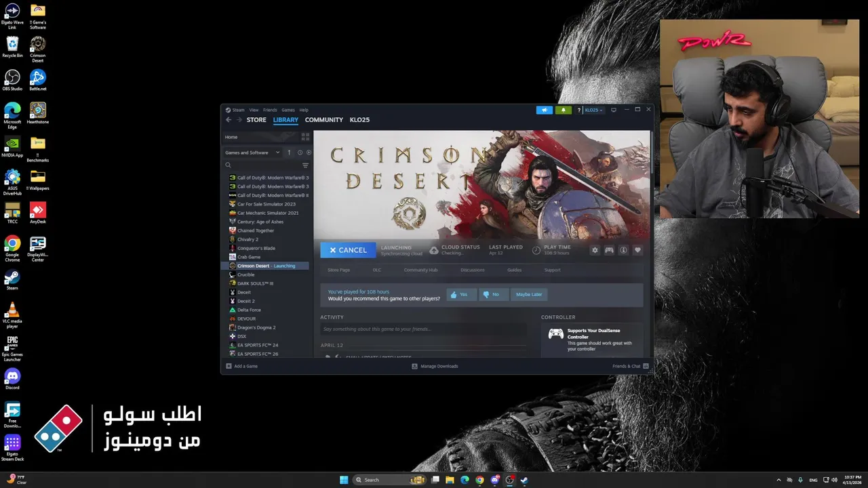Switch to the STORE tab

256,120
